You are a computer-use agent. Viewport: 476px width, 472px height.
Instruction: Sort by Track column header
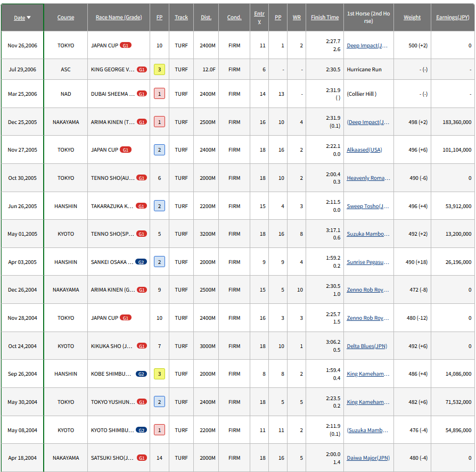(x=181, y=17)
